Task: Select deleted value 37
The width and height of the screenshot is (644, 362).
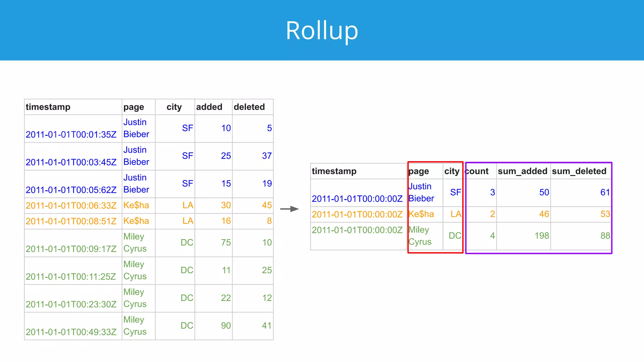Action: pyautogui.click(x=267, y=156)
